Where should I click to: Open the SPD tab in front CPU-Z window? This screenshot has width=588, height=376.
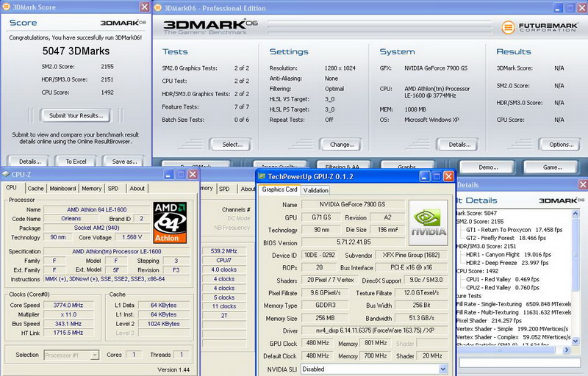(x=113, y=189)
